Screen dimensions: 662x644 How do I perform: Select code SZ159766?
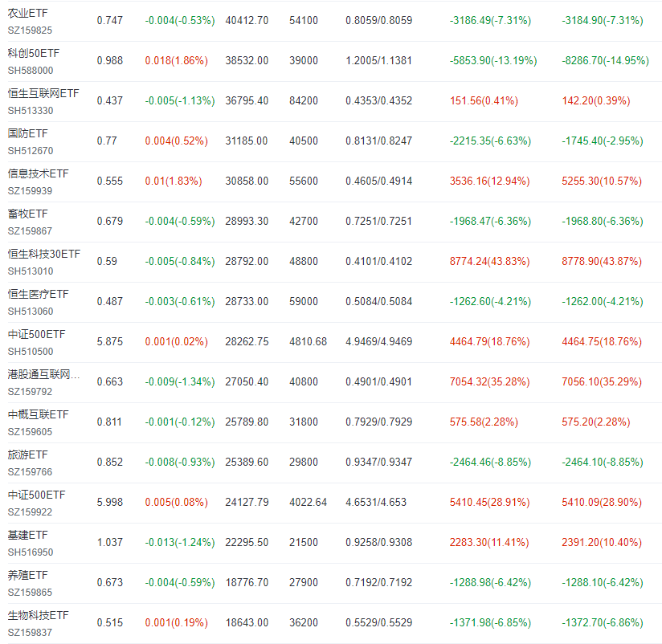click(x=30, y=472)
